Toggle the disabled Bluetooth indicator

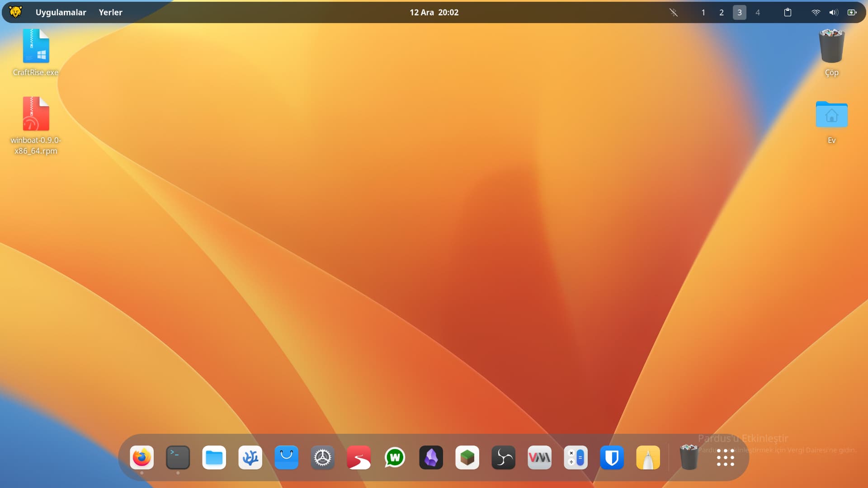[x=674, y=12]
